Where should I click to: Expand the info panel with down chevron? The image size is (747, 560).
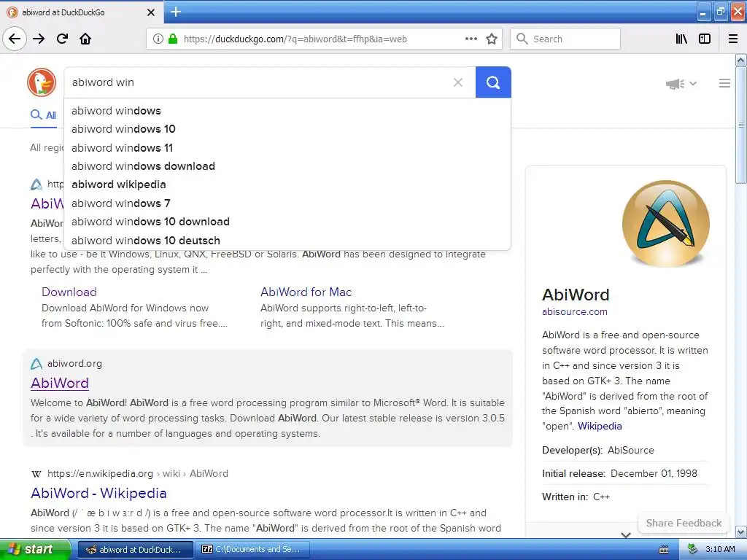[626, 534]
